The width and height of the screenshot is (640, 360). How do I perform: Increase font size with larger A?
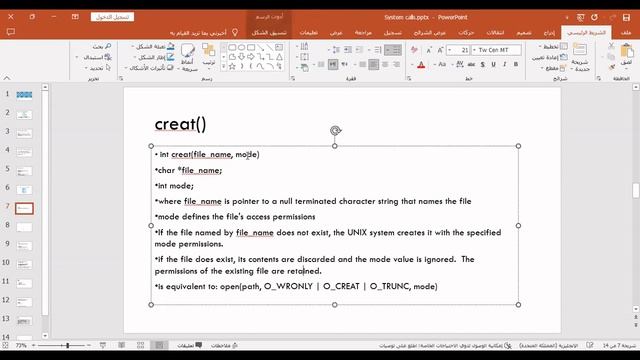coord(440,50)
